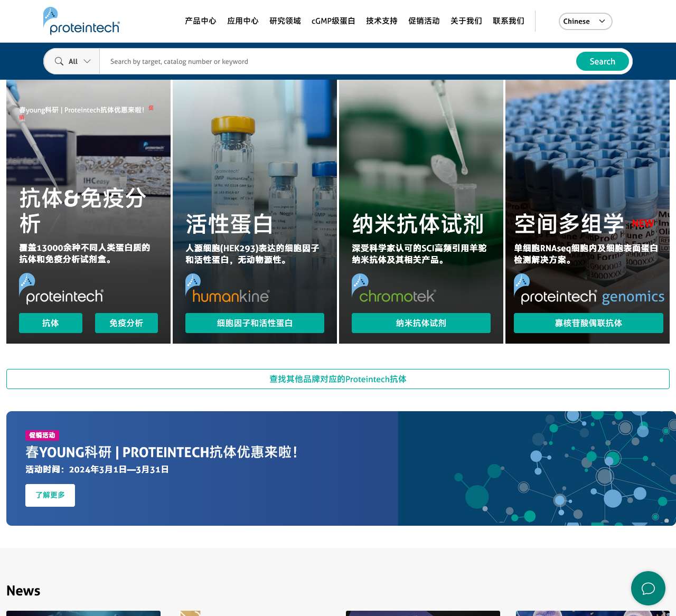Open the Chinese language dropdown

[585, 21]
